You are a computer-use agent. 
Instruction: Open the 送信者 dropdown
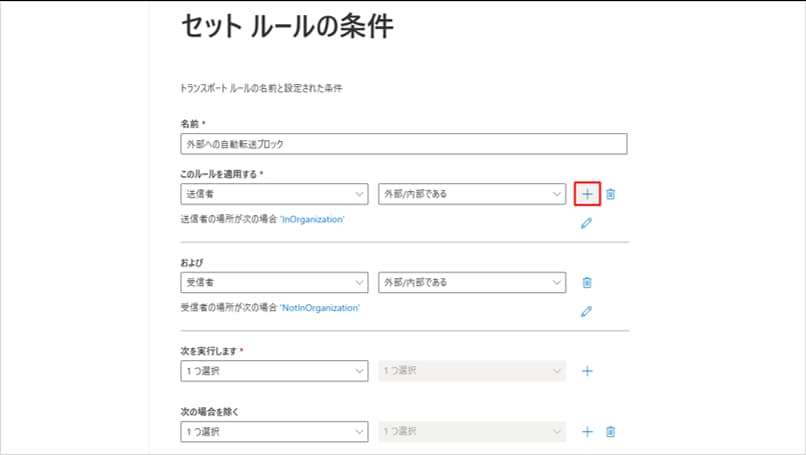pyautogui.click(x=274, y=194)
